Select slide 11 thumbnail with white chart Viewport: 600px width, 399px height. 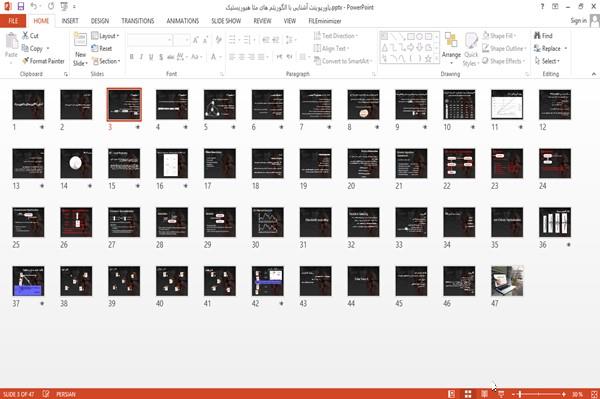point(507,104)
